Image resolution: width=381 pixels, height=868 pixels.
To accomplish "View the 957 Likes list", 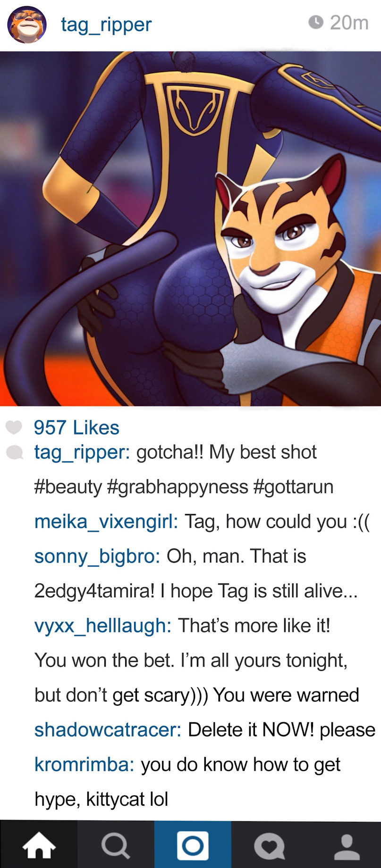I will tap(76, 427).
